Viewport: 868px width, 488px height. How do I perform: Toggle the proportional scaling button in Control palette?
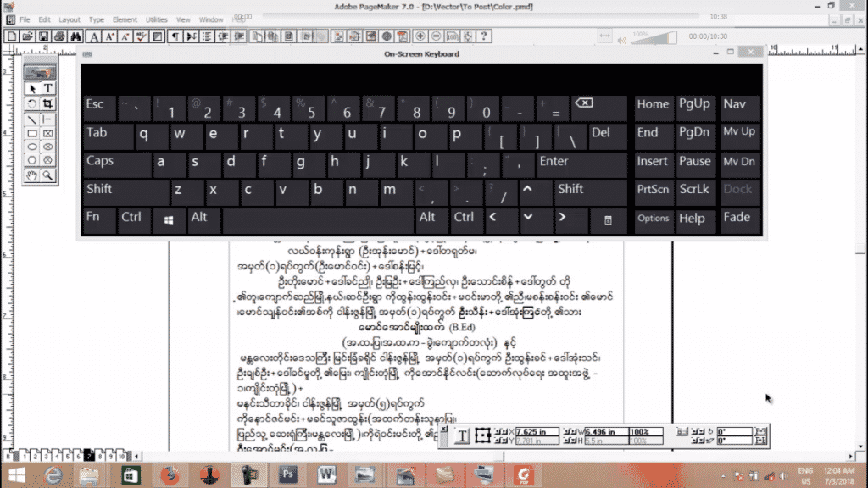click(x=682, y=432)
